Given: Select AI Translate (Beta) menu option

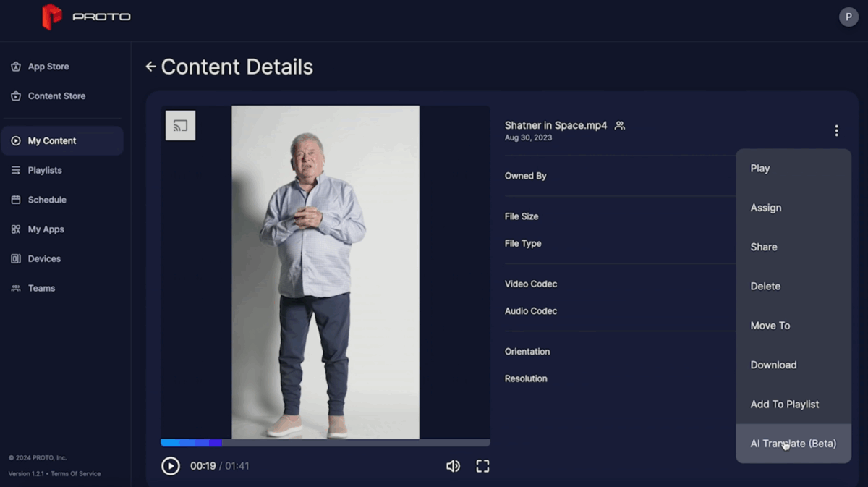Looking at the screenshot, I should click(793, 444).
